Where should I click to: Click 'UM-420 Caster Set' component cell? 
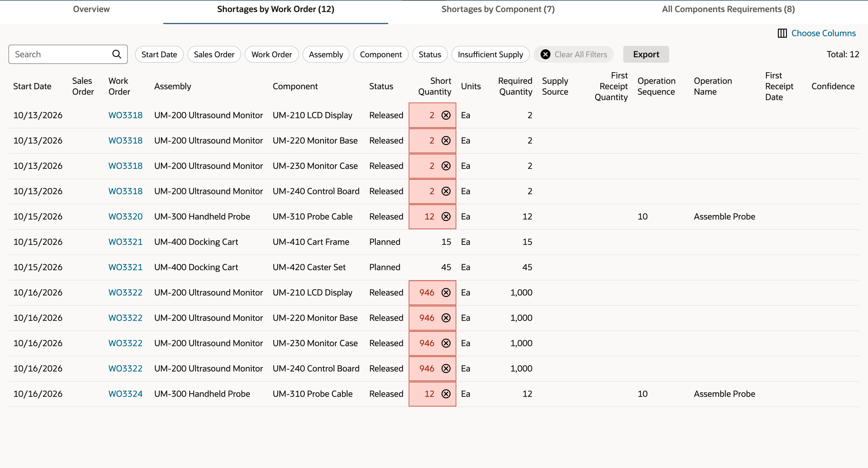[309, 267]
